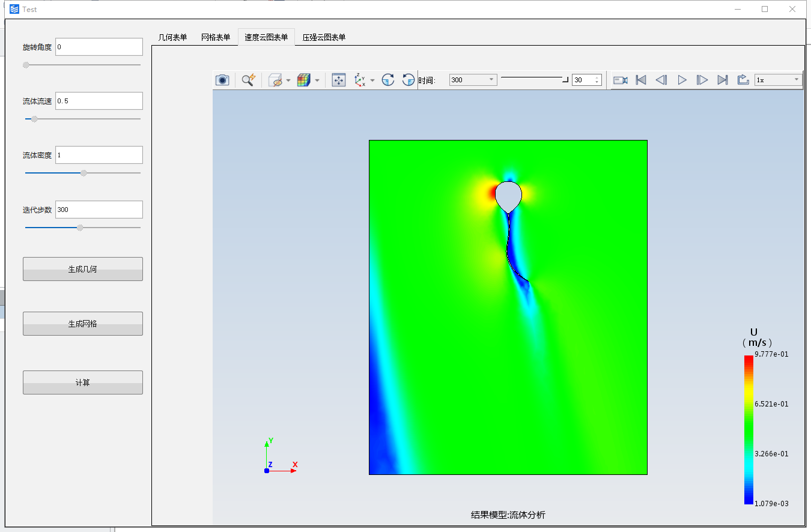Switch to the 网格表单 tab

click(216, 37)
